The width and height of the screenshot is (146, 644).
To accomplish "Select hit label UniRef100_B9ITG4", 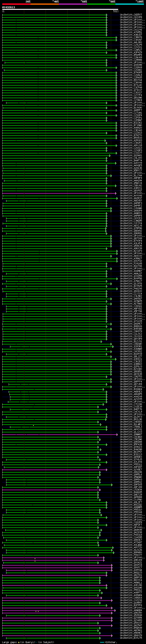I will pos(131,80).
